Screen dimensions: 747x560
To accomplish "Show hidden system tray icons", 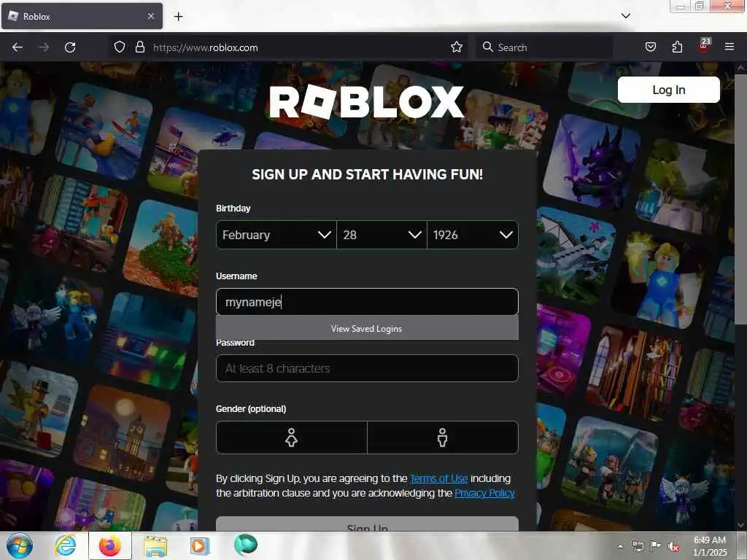I will point(620,546).
